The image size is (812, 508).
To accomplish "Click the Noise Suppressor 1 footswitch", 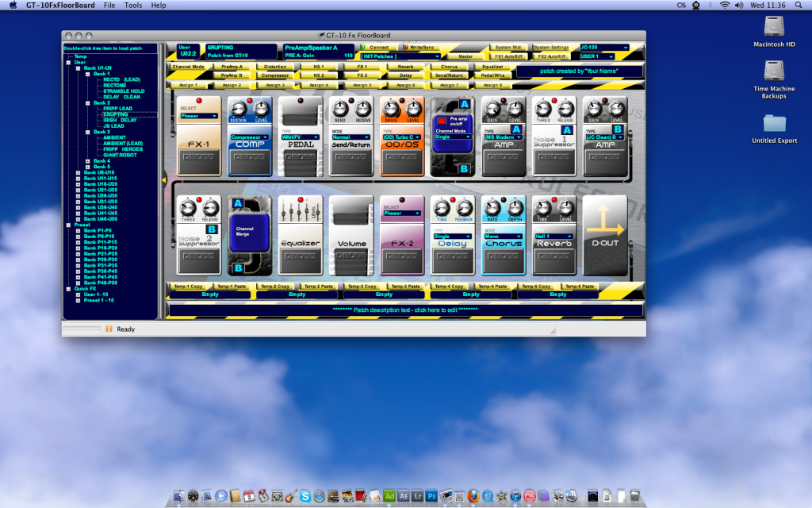I will point(554,162).
